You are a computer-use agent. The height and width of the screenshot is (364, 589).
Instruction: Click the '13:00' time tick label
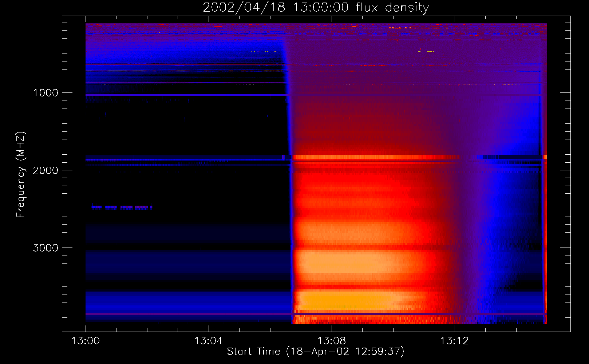pos(86,341)
